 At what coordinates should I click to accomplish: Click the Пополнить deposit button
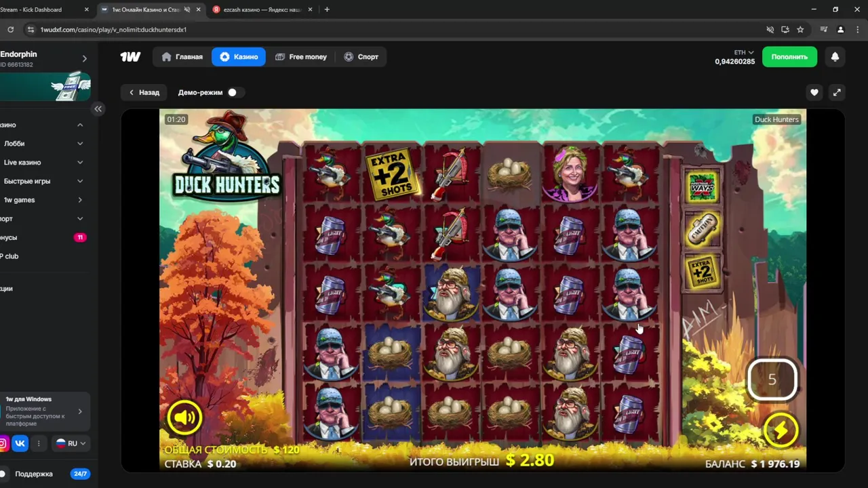tap(789, 57)
